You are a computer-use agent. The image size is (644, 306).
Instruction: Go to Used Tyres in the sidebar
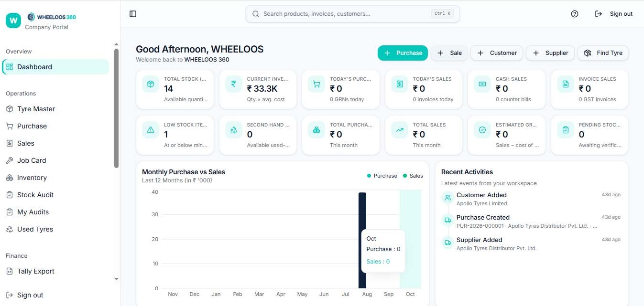click(x=55, y=229)
